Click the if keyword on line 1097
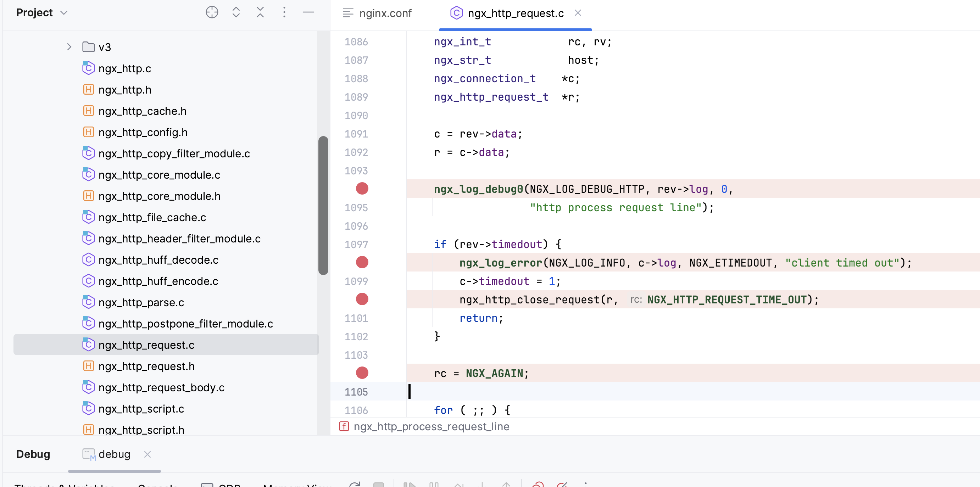 [x=440, y=245]
